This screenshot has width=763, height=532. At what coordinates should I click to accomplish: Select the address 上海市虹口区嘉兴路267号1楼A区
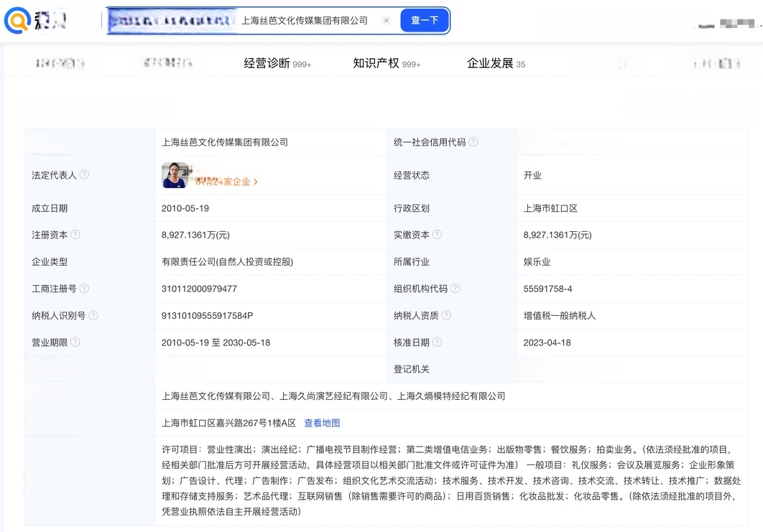tap(228, 423)
